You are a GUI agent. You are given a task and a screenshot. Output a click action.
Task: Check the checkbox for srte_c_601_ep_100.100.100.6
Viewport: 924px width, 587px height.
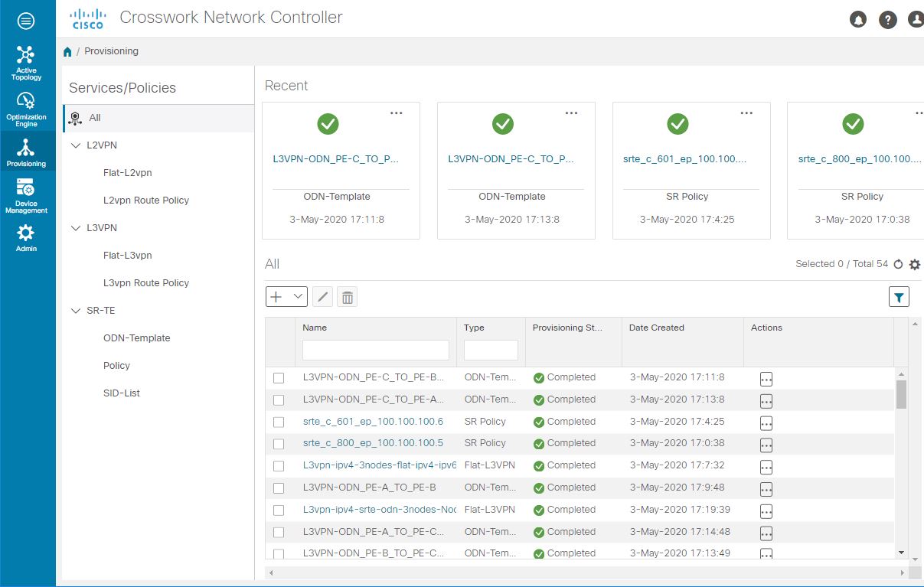pyautogui.click(x=279, y=422)
